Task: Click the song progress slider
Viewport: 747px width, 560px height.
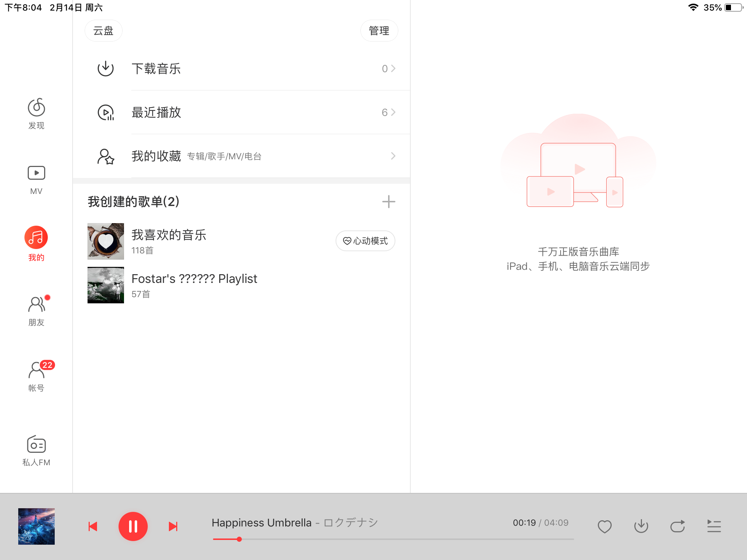Action: pyautogui.click(x=393, y=539)
